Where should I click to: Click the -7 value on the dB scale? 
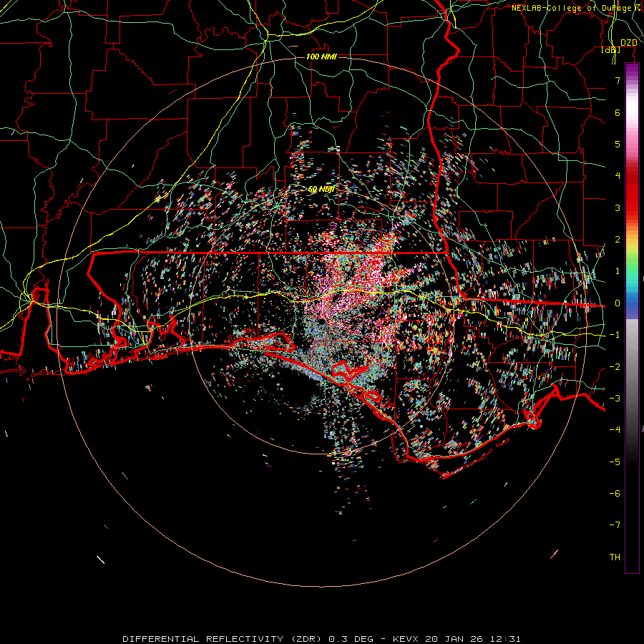tap(615, 525)
